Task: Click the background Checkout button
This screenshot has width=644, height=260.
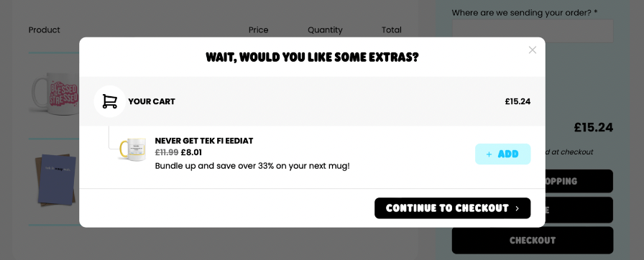Action: pyautogui.click(x=533, y=241)
